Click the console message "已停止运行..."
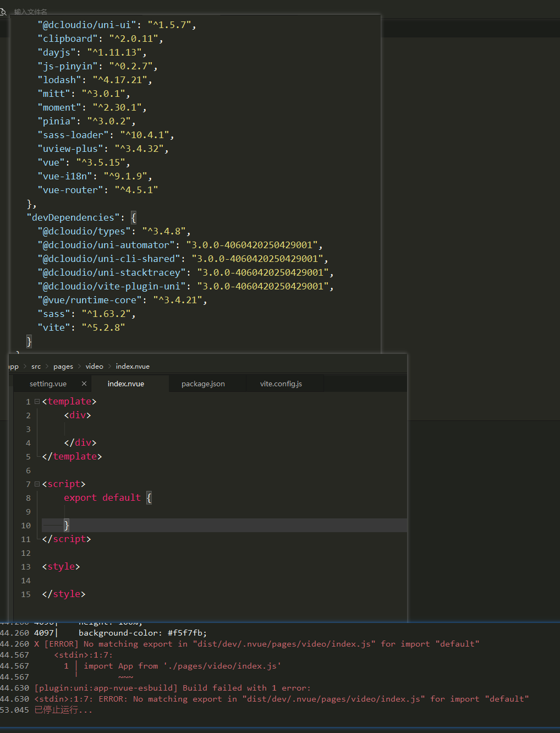 point(64,710)
